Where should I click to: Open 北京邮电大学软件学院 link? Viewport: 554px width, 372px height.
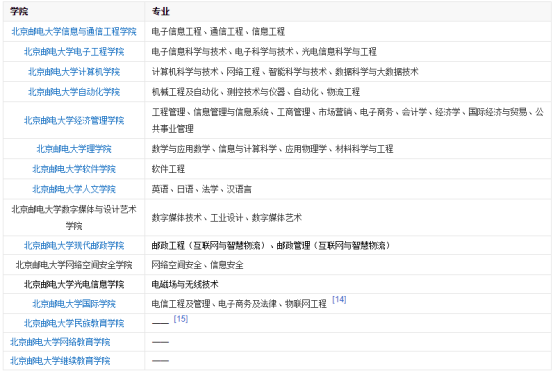pos(74,169)
